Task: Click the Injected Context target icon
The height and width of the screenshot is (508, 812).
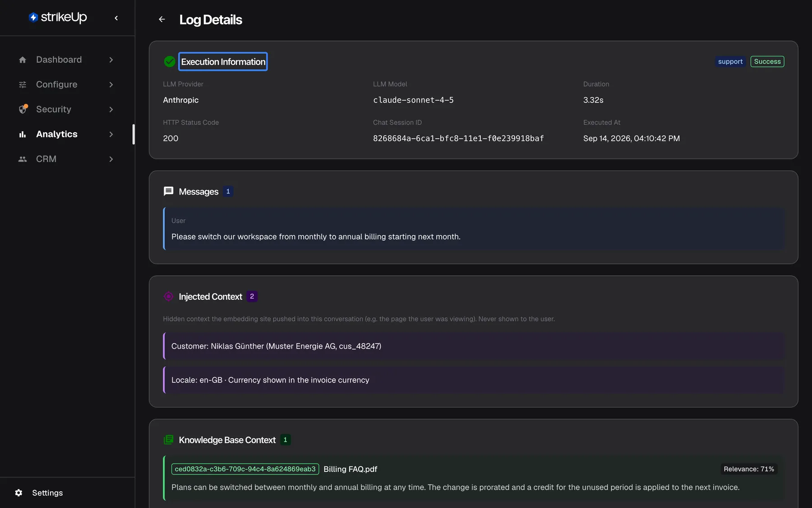Action: (x=168, y=296)
